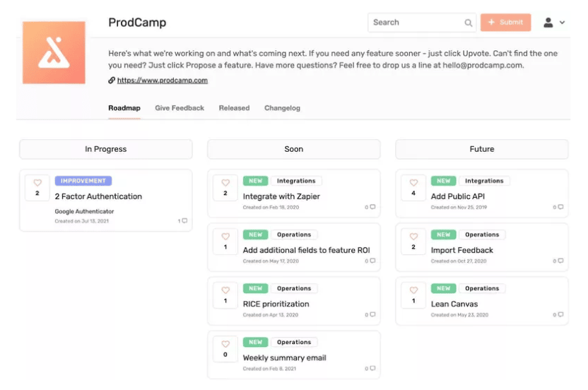
Task: Open comments icon on 2 Factor Authentication
Action: click(x=184, y=221)
